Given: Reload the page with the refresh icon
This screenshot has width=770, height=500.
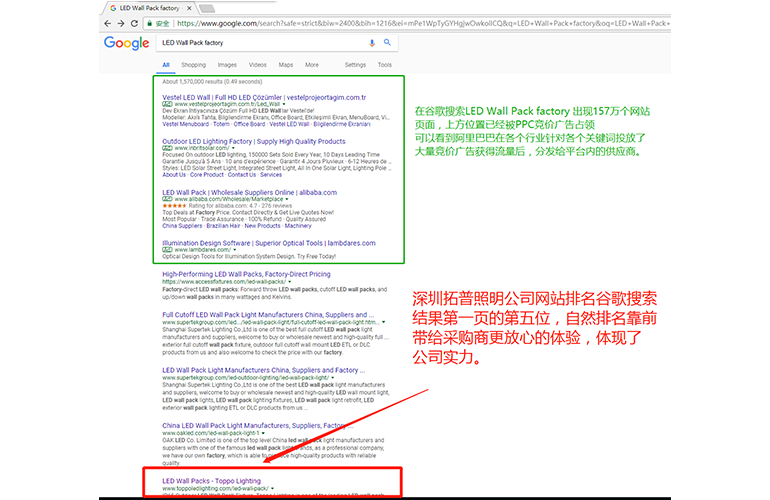Looking at the screenshot, I should pyautogui.click(x=134, y=23).
